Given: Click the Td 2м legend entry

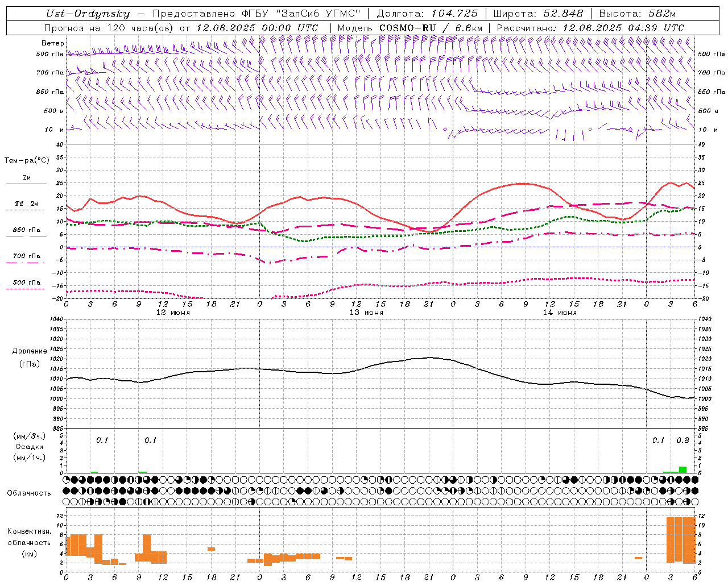Looking at the screenshot, I should [x=27, y=203].
